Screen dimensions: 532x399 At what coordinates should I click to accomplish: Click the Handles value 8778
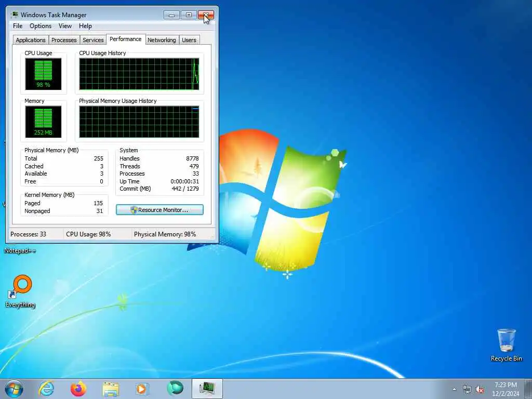click(x=192, y=158)
